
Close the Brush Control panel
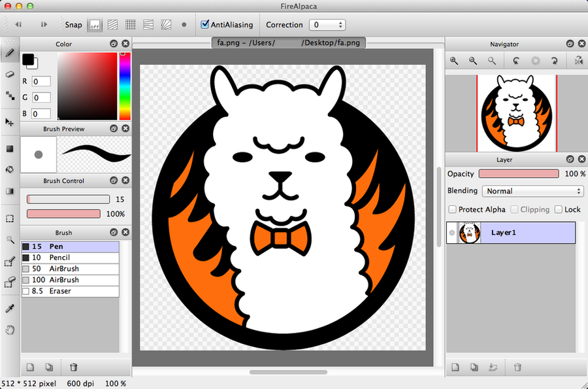125,180
